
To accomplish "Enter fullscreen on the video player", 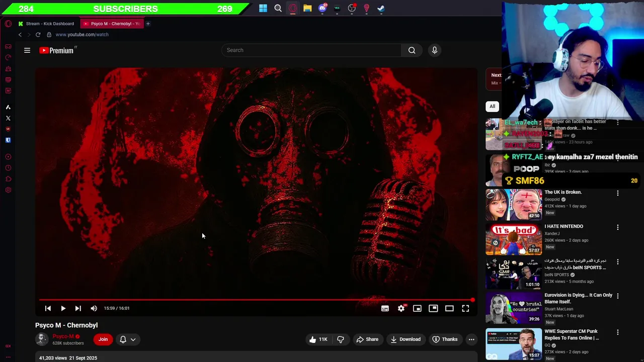I will click(465, 308).
